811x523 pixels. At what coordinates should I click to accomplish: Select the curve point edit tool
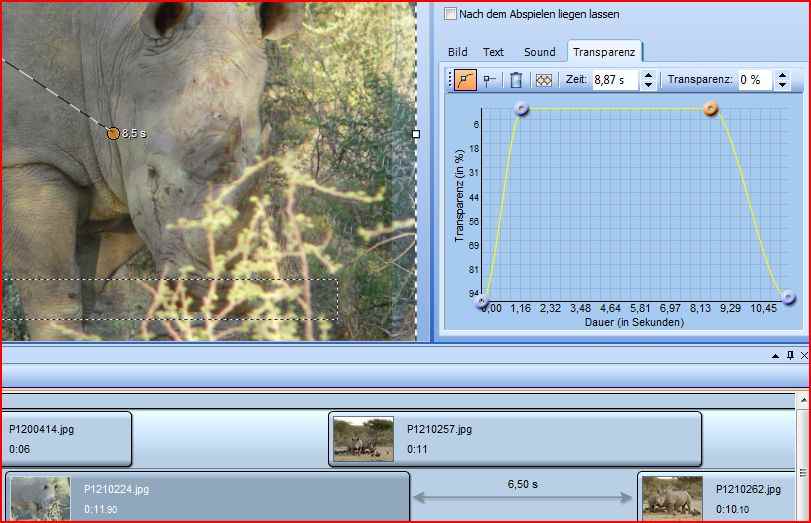[466, 80]
